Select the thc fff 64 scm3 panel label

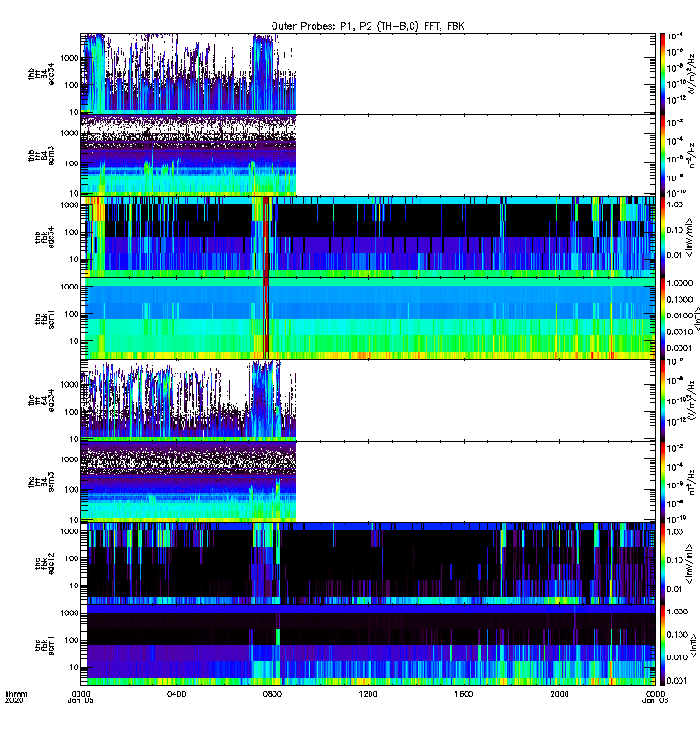41,482
